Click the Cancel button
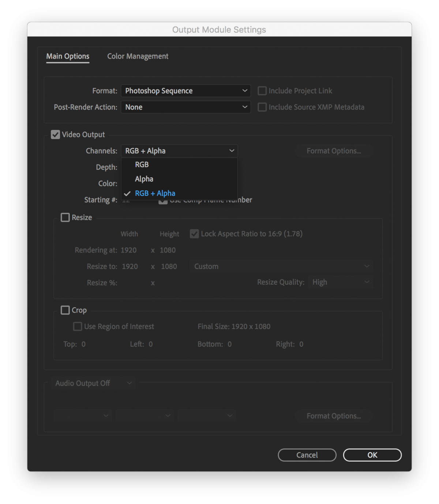439x504 pixels. pyautogui.click(x=307, y=455)
